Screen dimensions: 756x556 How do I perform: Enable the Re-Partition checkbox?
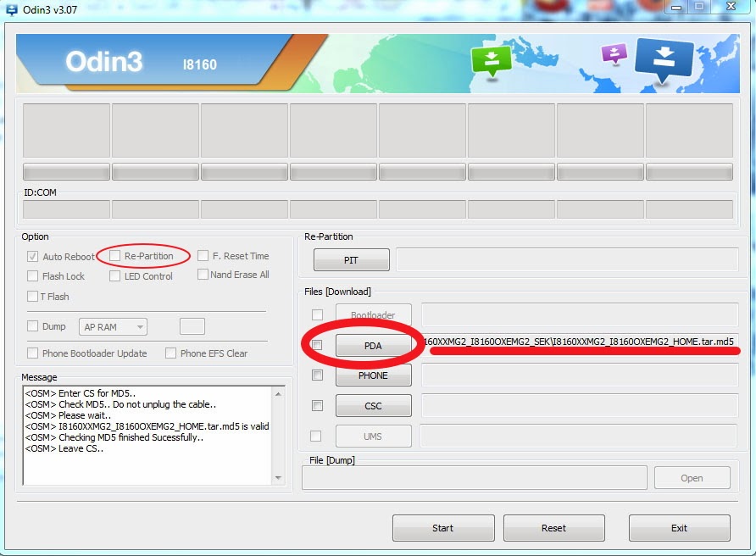114,256
